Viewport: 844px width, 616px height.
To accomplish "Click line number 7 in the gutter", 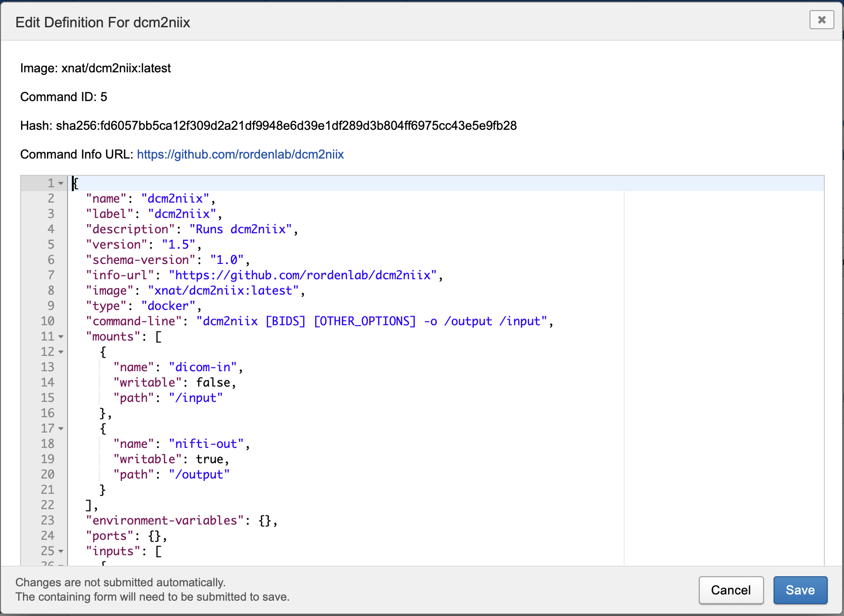I will (51, 275).
